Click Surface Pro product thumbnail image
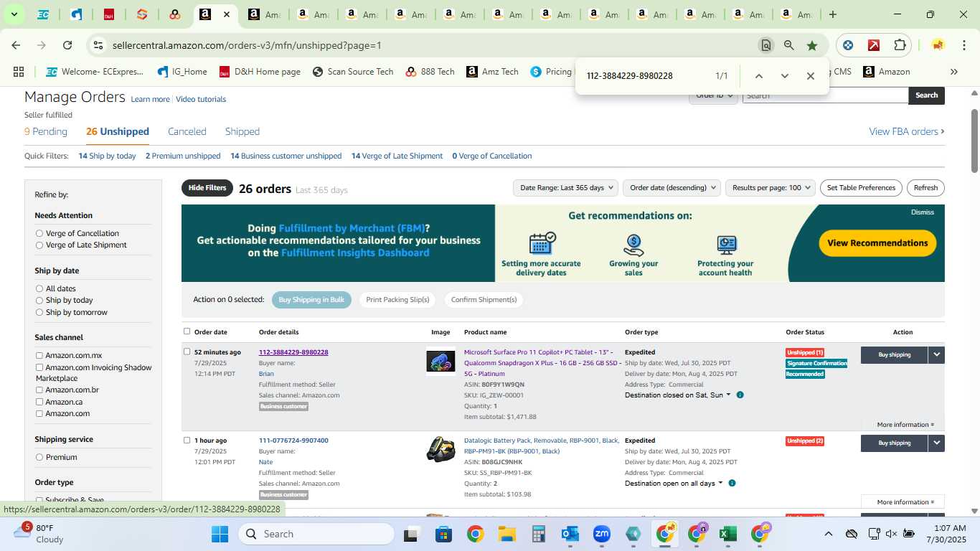Viewport: 980px width, 551px height. pyautogui.click(x=440, y=362)
